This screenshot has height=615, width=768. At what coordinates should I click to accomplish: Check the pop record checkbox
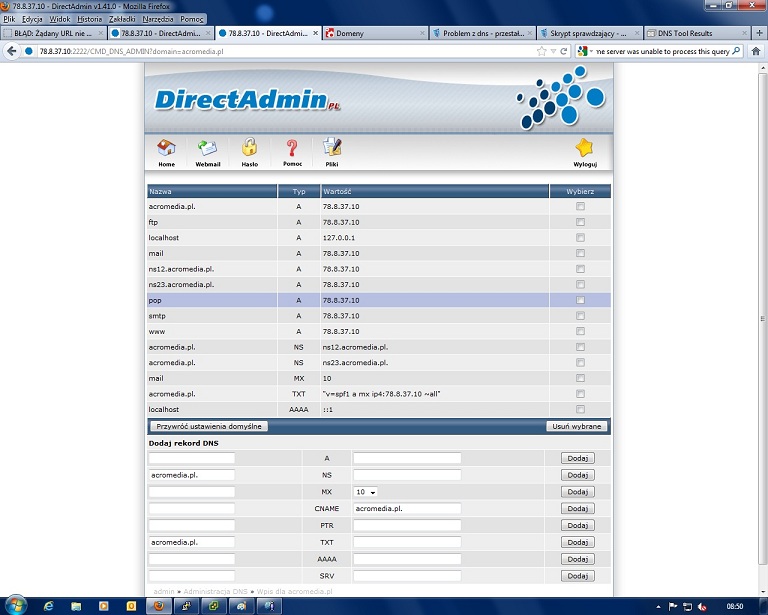pos(580,300)
